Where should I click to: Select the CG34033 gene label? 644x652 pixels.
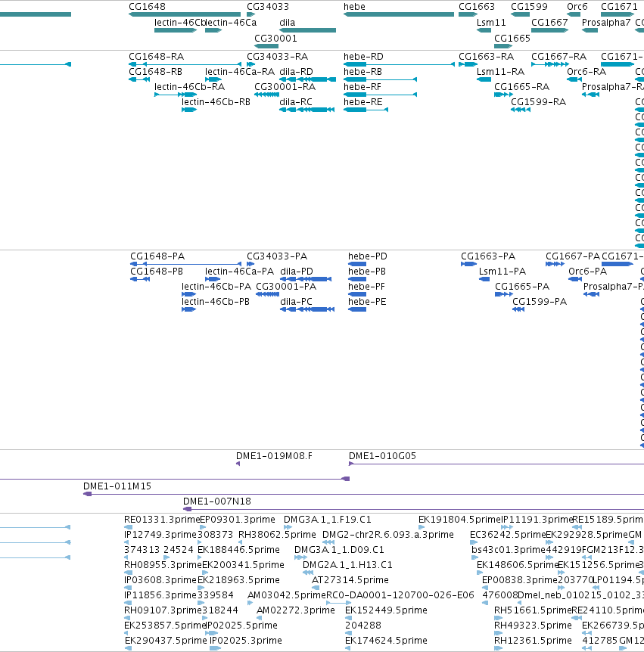tap(267, 7)
